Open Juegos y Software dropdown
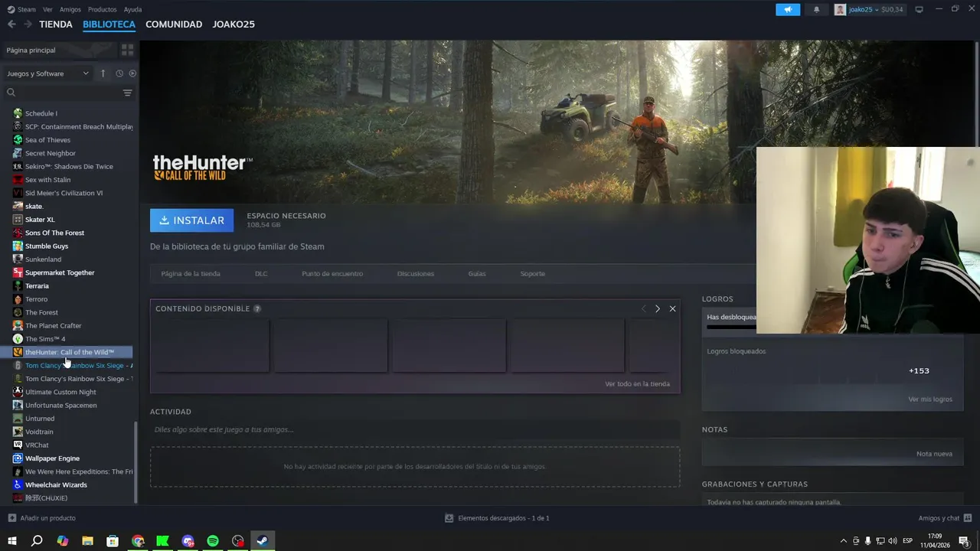This screenshot has width=980, height=551. tap(47, 73)
